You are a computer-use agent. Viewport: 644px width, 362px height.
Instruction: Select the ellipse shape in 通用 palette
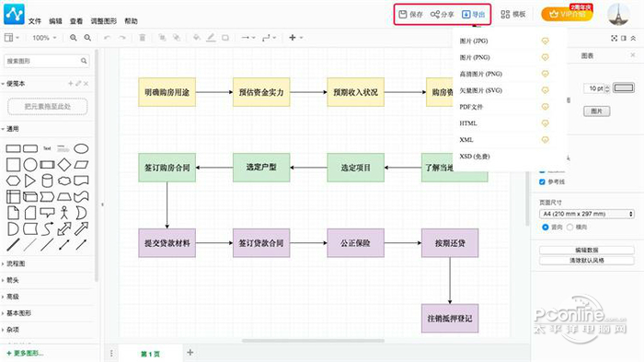click(x=81, y=148)
